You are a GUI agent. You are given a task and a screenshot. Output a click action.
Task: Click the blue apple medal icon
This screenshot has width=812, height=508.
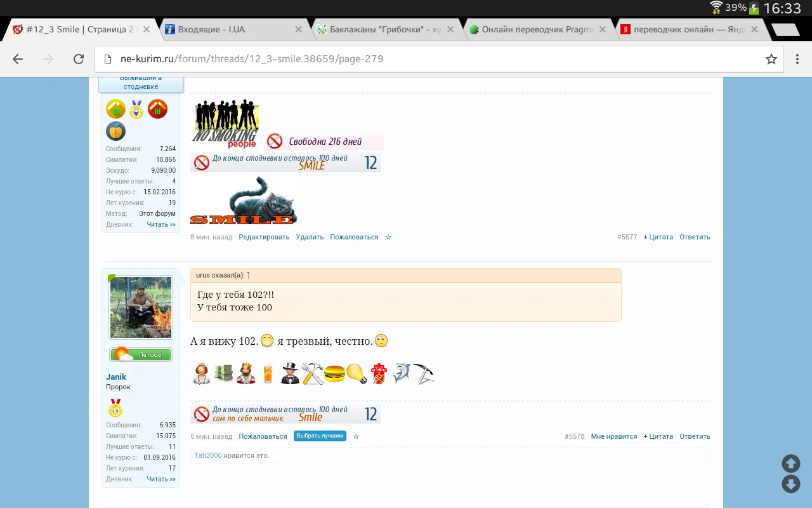[x=115, y=131]
